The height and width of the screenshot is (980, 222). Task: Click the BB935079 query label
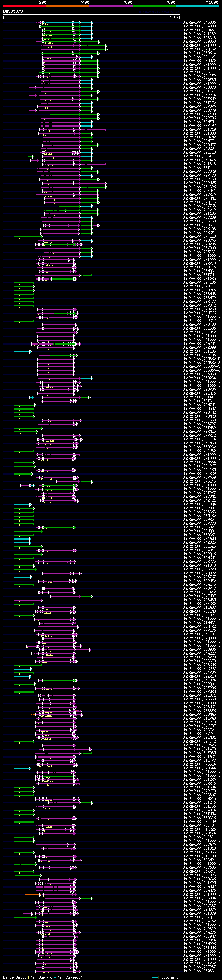[13, 11]
